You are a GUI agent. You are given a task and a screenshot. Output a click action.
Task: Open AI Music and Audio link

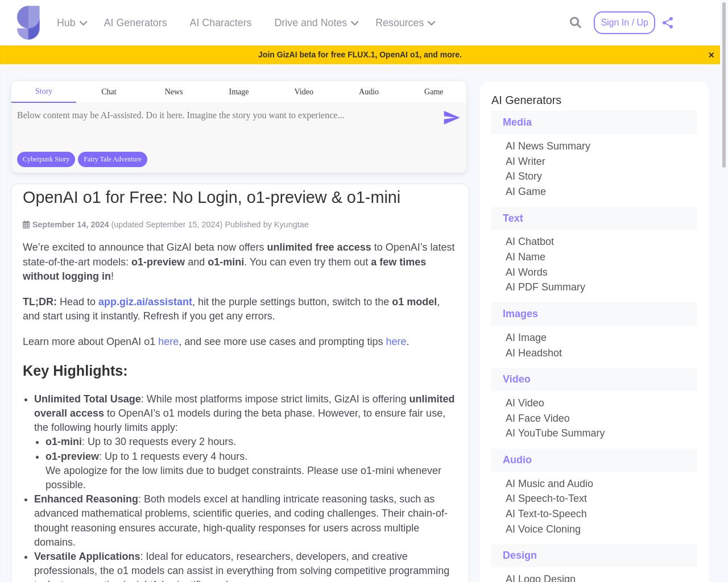(549, 484)
